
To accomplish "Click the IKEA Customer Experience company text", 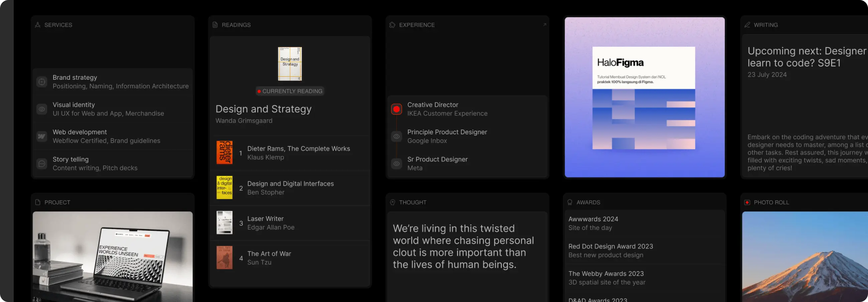I will [447, 114].
